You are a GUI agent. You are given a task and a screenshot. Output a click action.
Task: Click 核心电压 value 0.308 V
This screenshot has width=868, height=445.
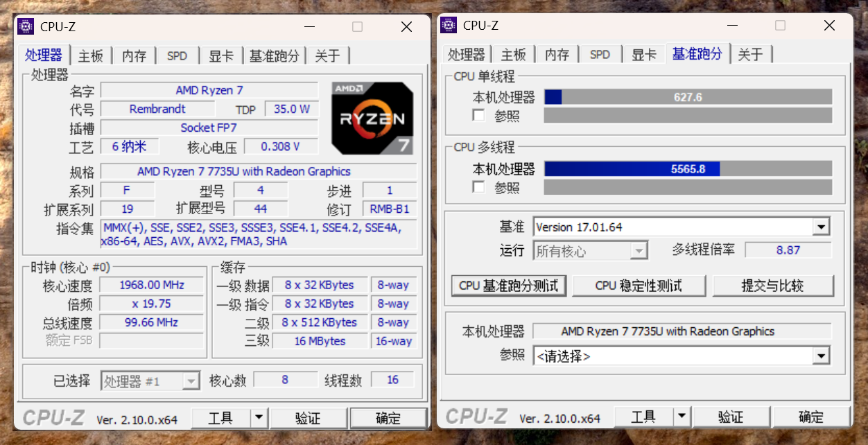(281, 146)
